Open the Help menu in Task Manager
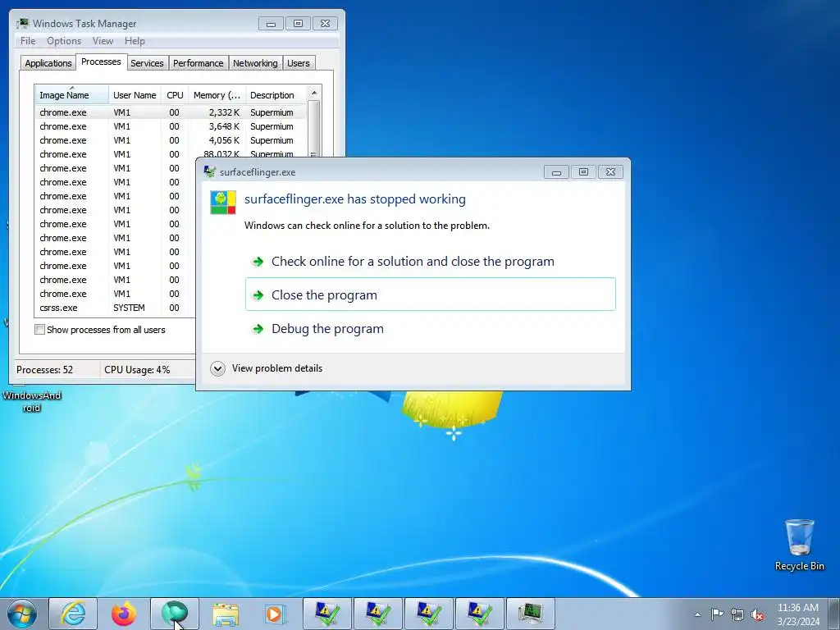This screenshot has width=840, height=630. coord(135,41)
